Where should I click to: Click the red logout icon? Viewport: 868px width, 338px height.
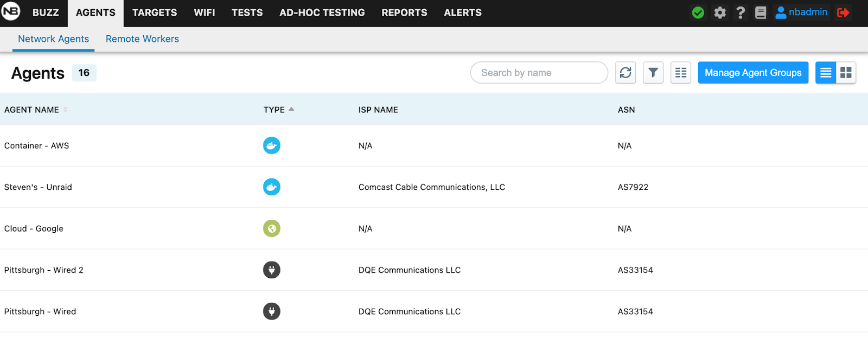(x=843, y=12)
